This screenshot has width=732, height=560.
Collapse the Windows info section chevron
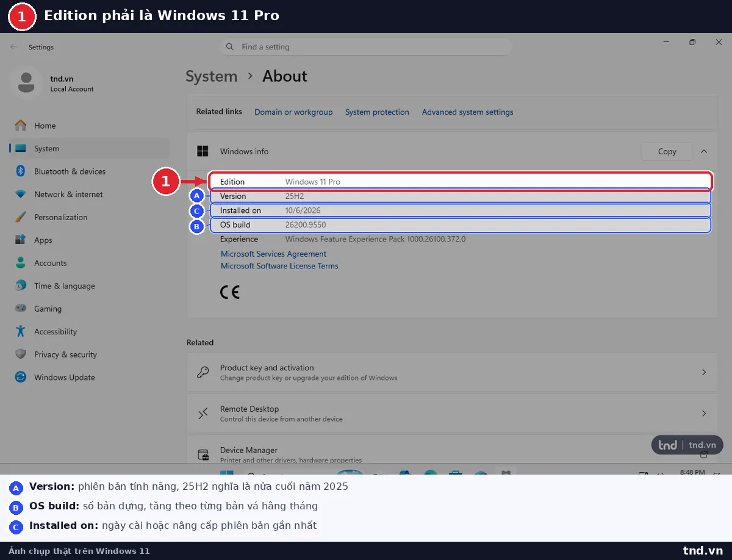[x=704, y=151]
